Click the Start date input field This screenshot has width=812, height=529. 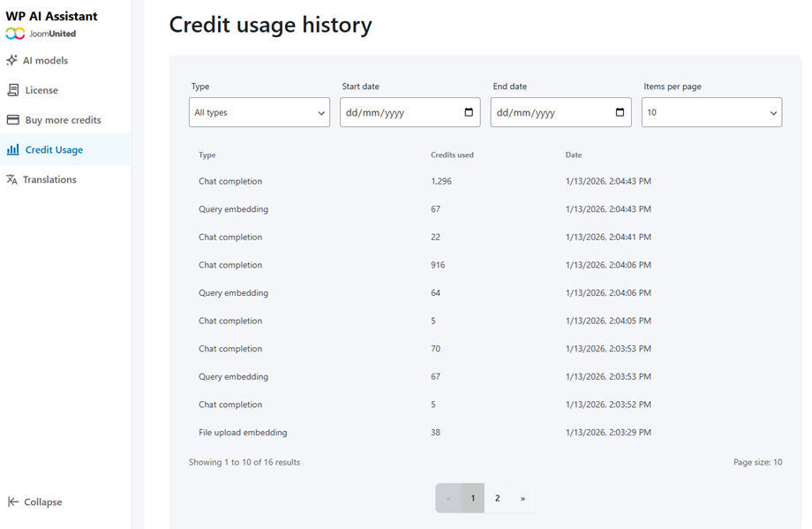397,112
